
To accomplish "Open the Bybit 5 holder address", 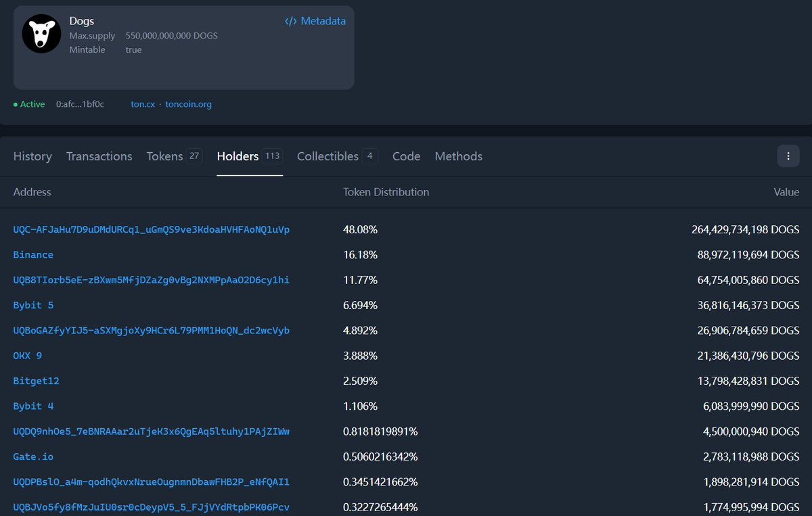I will pyautogui.click(x=33, y=305).
